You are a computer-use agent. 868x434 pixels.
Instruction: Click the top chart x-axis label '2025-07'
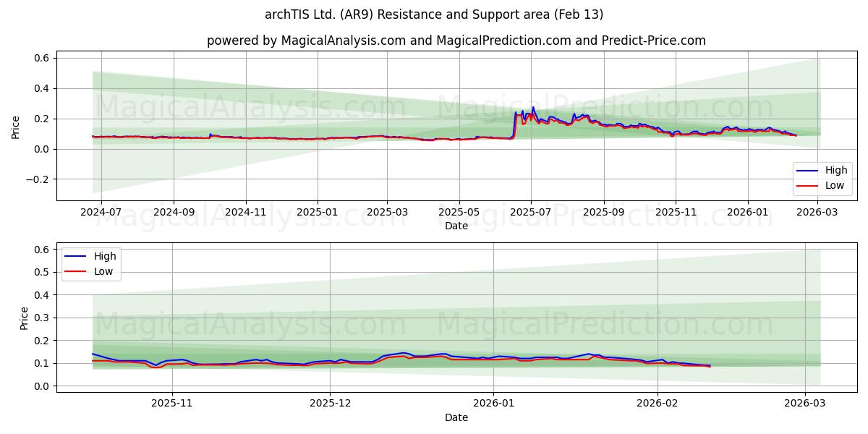531,212
